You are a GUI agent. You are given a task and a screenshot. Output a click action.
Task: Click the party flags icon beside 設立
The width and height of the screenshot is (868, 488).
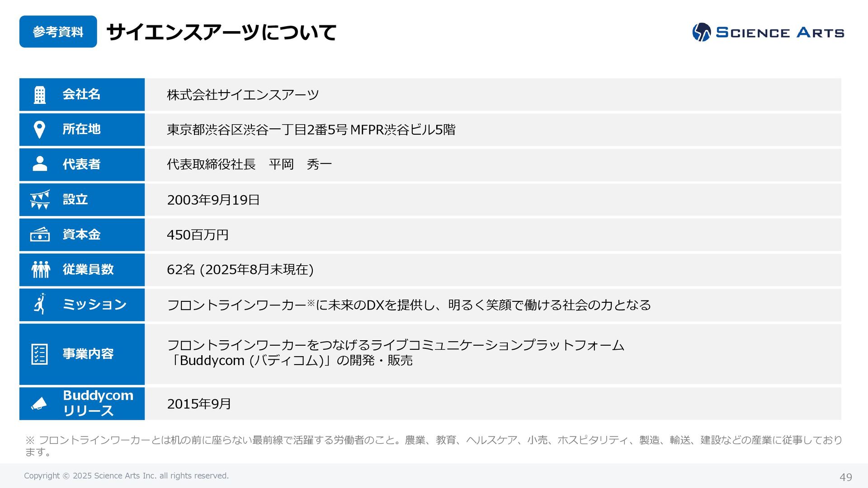pos(40,199)
